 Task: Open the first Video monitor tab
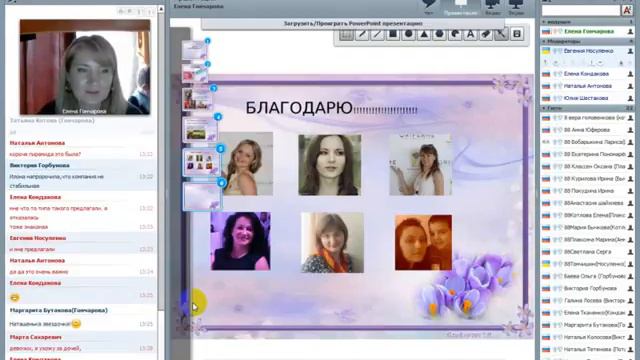[493, 7]
